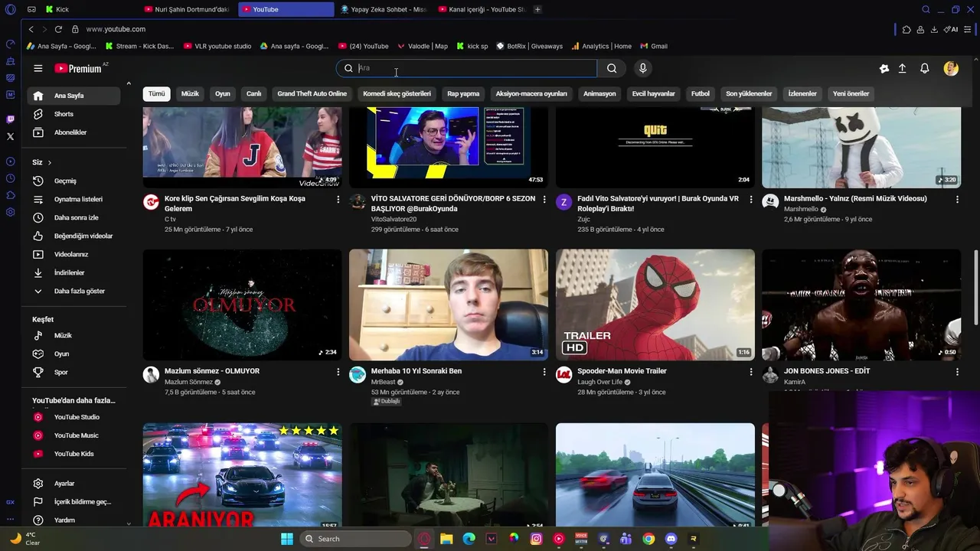This screenshot has width=980, height=551.
Task: Select the Canlı filter chip
Action: tap(253, 94)
